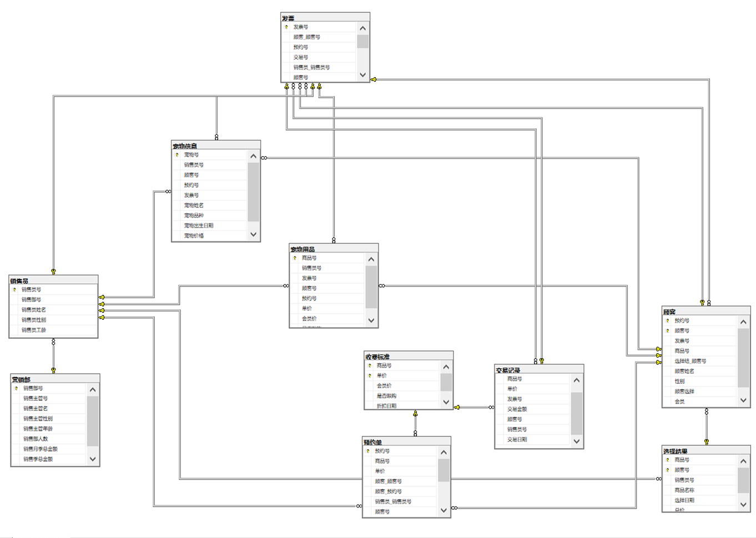Select the 发票 table title bar
The image size is (756, 538).
coord(325,17)
